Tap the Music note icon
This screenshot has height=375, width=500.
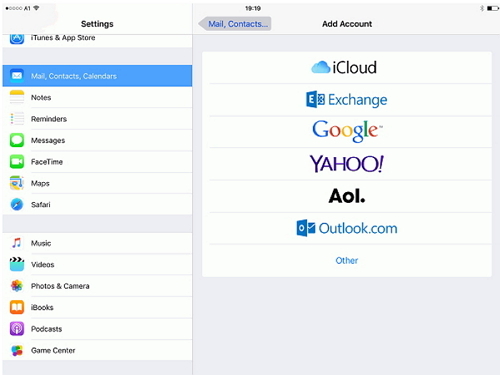pyautogui.click(x=17, y=243)
